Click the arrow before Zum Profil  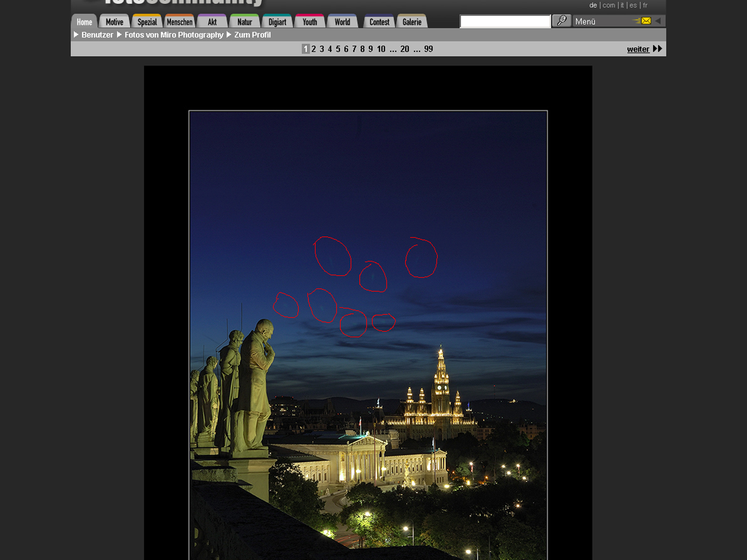tap(229, 35)
